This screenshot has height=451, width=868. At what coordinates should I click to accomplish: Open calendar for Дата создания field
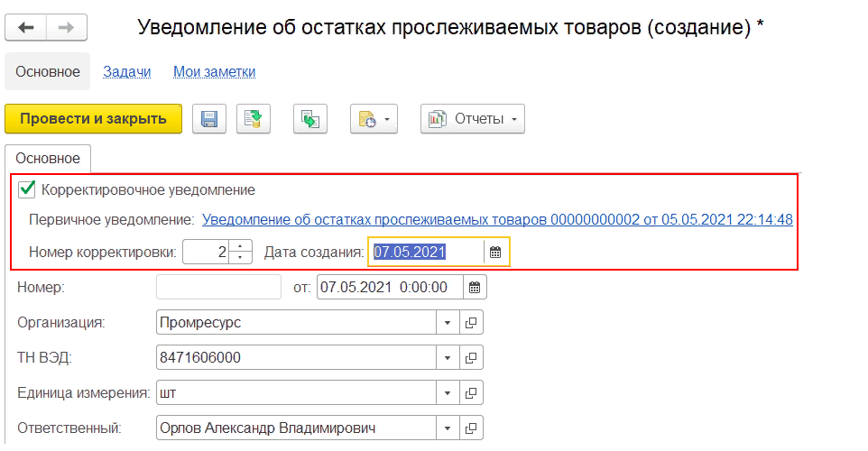tap(495, 253)
